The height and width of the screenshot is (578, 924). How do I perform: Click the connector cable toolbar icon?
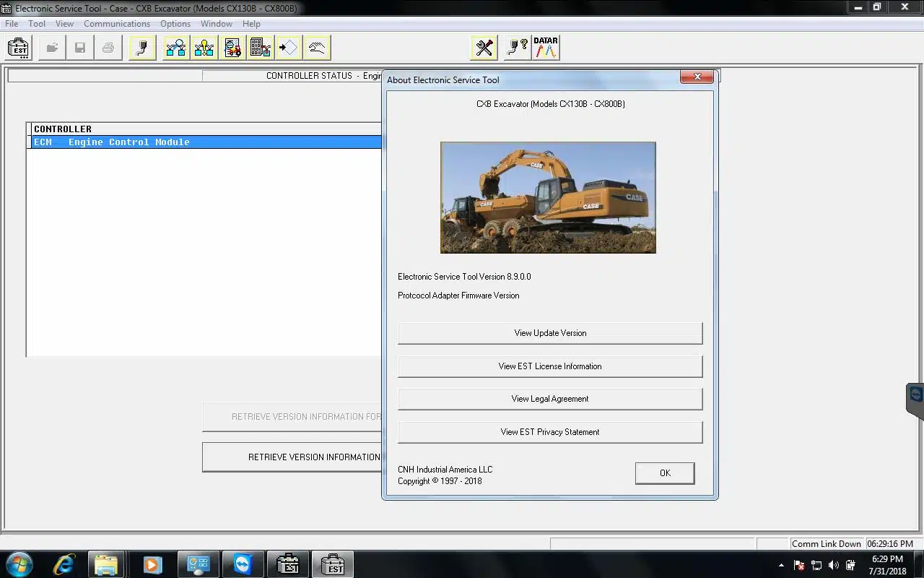pyautogui.click(x=143, y=48)
